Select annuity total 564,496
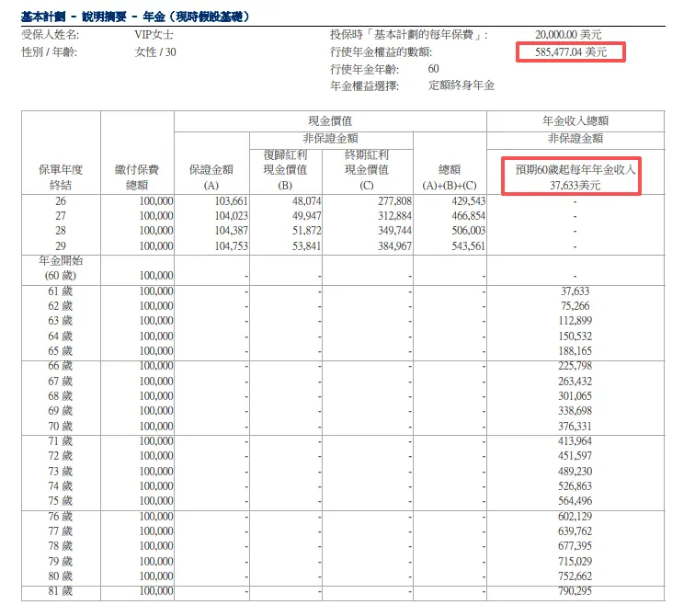This screenshot has height=616, width=695. click(575, 500)
